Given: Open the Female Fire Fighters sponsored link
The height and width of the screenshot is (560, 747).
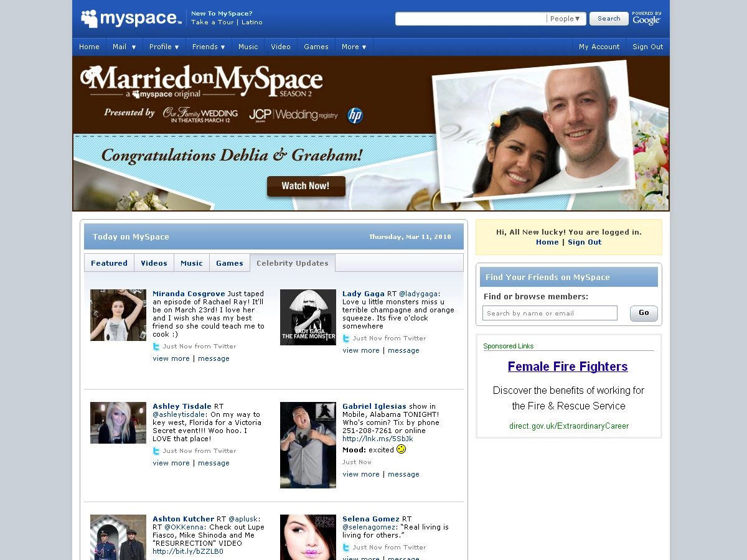Looking at the screenshot, I should click(x=568, y=366).
